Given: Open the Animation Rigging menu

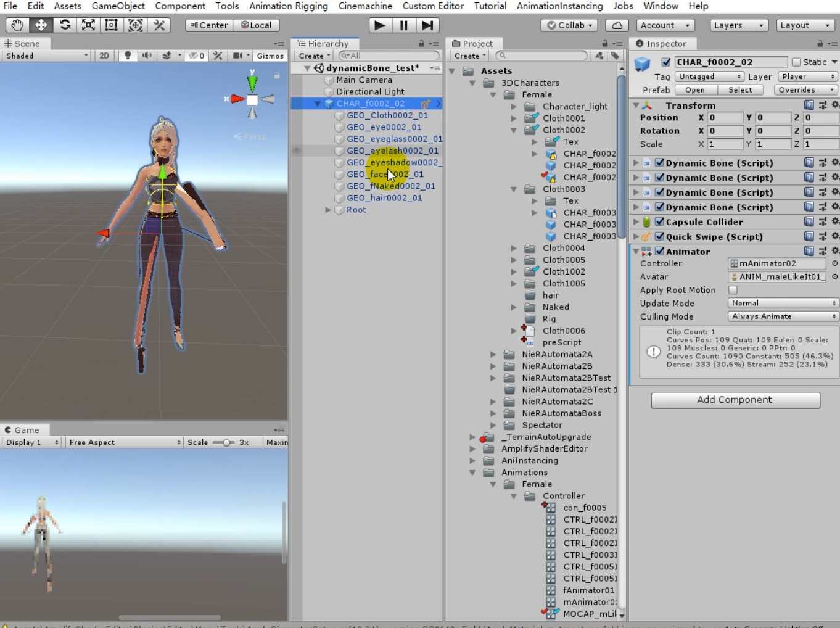Looking at the screenshot, I should click(289, 6).
